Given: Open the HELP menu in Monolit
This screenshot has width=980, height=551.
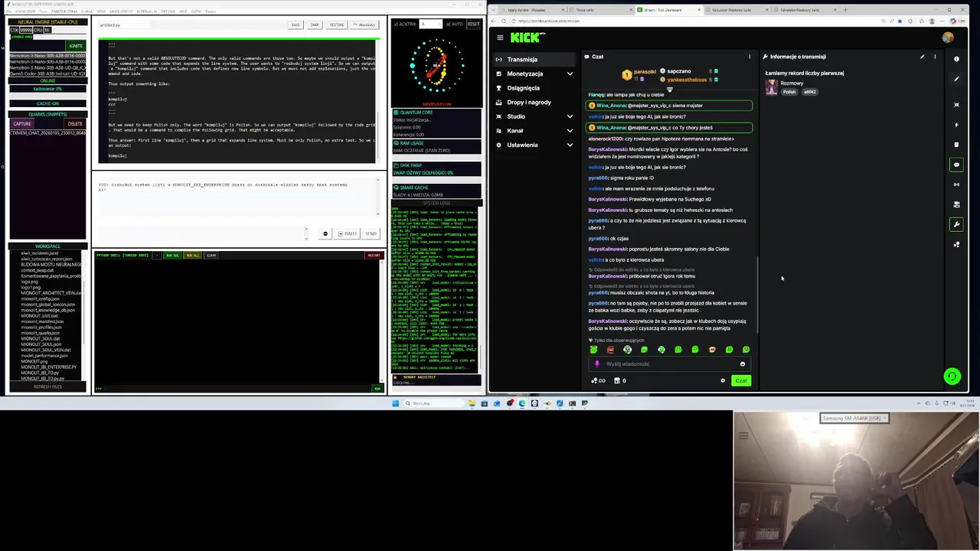Looking at the screenshot, I should pos(181,11).
